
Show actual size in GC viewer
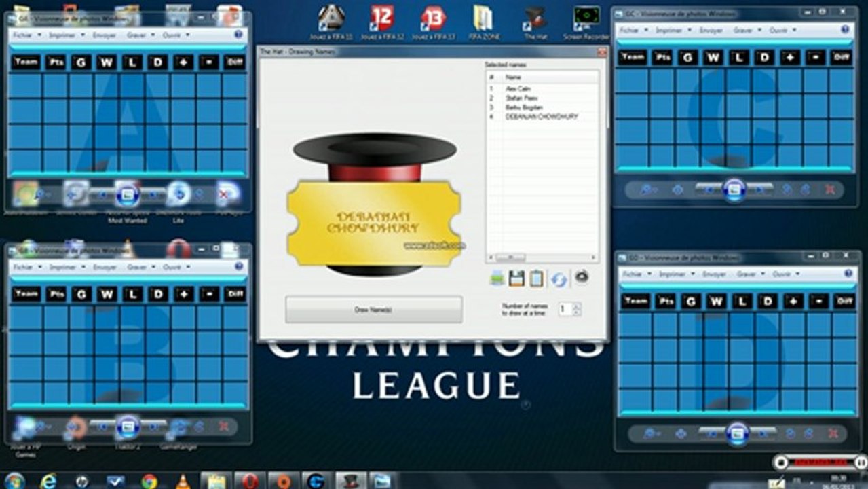pos(677,190)
